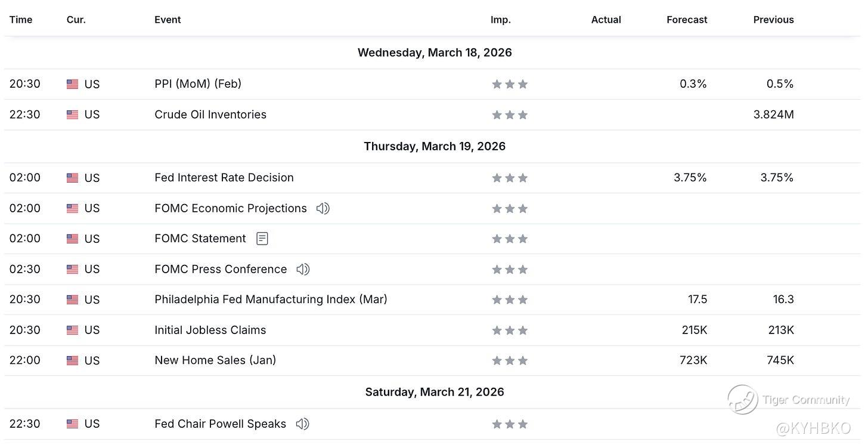This screenshot has height=448, width=868.
Task: Click speaker icon beside Fed Chair Powell Speaks
Action: [x=302, y=424]
